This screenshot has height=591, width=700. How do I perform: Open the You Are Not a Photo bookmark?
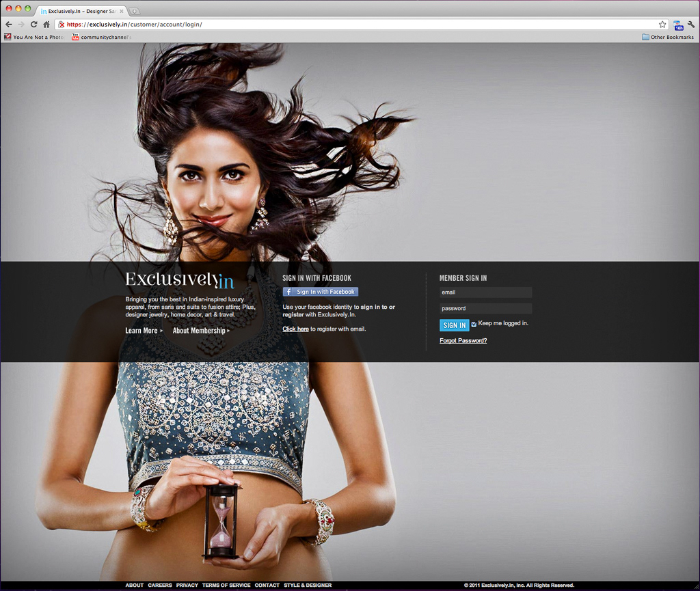[x=34, y=37]
